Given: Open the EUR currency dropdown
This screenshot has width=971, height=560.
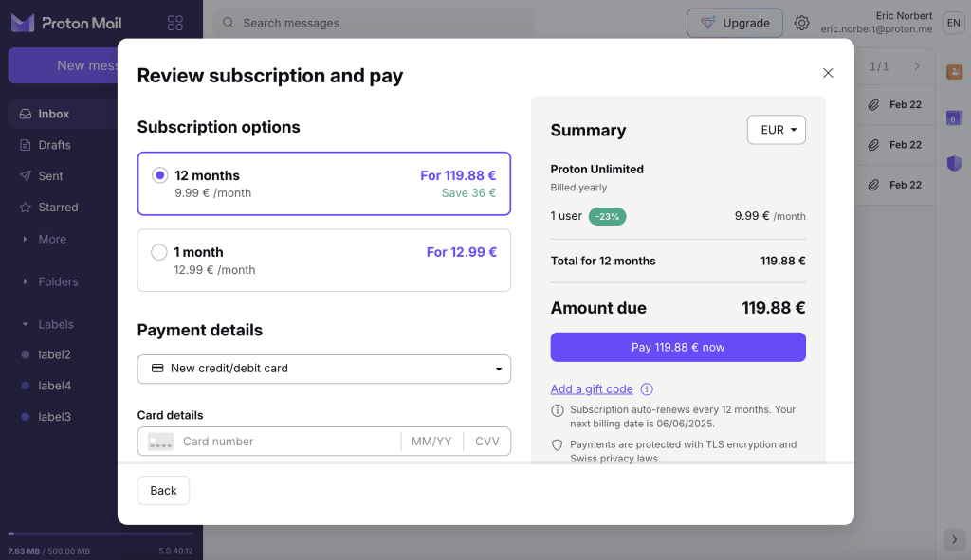Looking at the screenshot, I should [x=776, y=130].
